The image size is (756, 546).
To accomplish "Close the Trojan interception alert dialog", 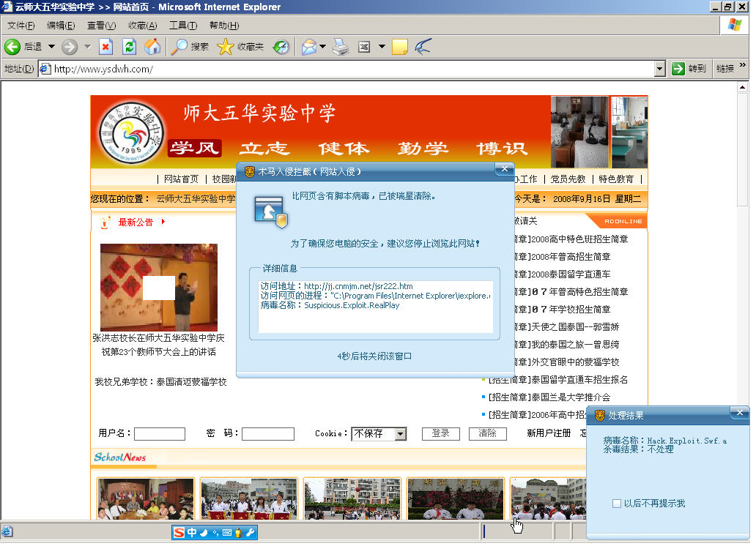I will [504, 168].
